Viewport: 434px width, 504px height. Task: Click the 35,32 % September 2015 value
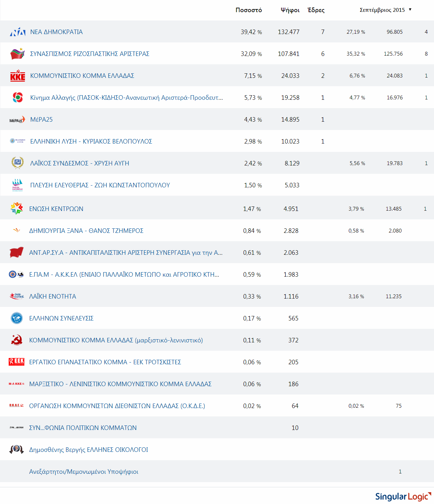tap(356, 54)
